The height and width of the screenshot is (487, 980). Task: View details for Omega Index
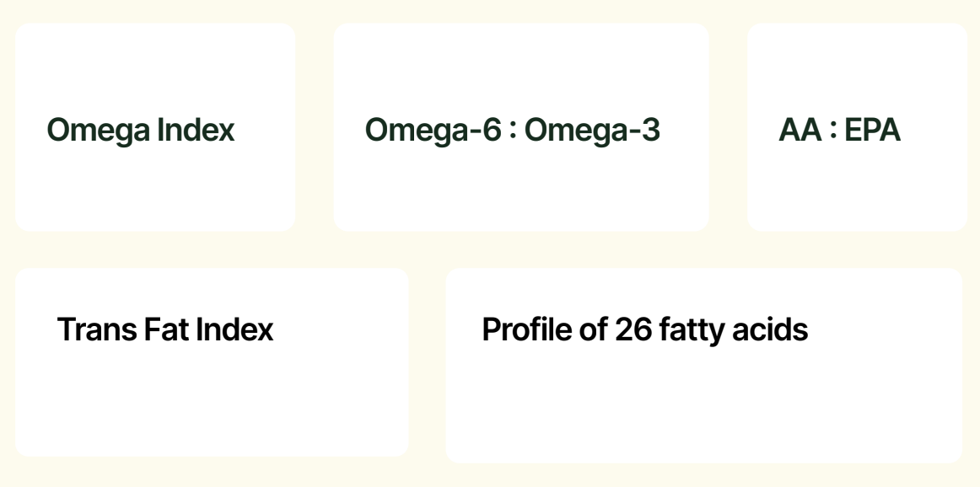click(x=155, y=127)
